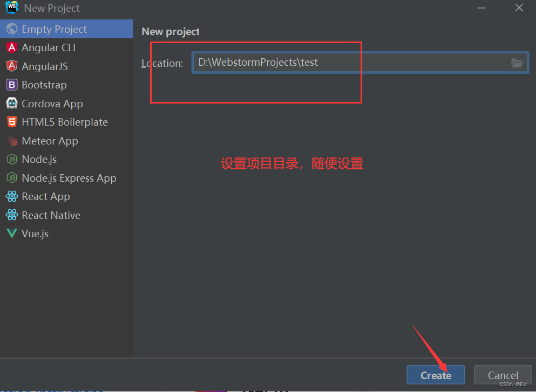Click the Location label
536x392 pixels.
click(x=162, y=63)
